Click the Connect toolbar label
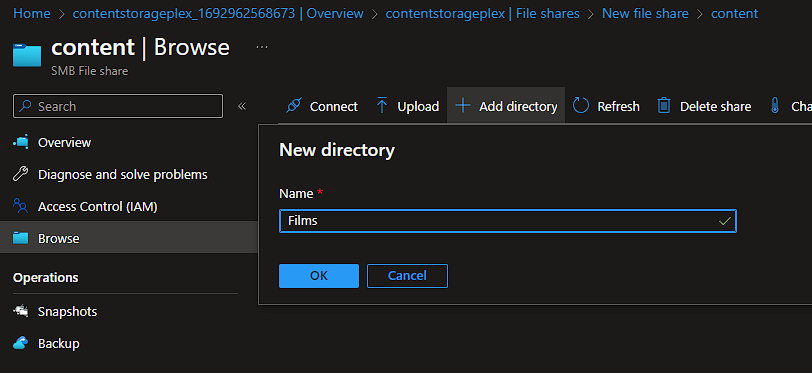Screen dimensions: 812x373 (334, 106)
